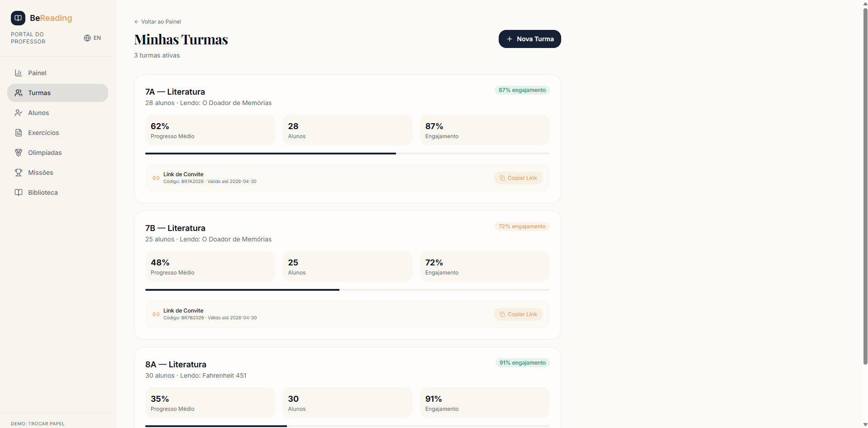Viewport: 868px width, 428px height.
Task: Click the Biblioteca open book icon
Action: 19,192
